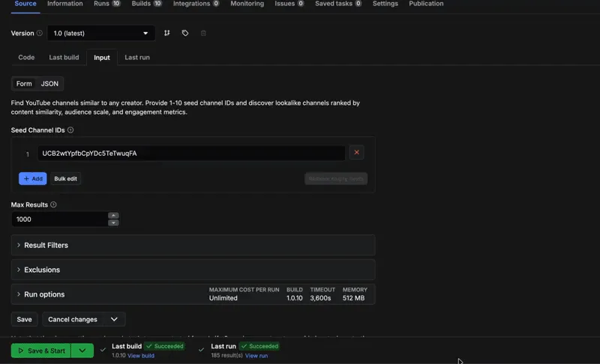Click the seed channel ID input field
Screen dimensions: 600x364
[191, 154]
